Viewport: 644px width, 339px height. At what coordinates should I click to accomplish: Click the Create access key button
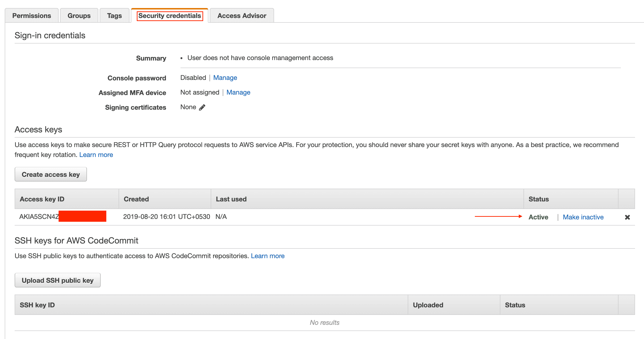click(51, 174)
